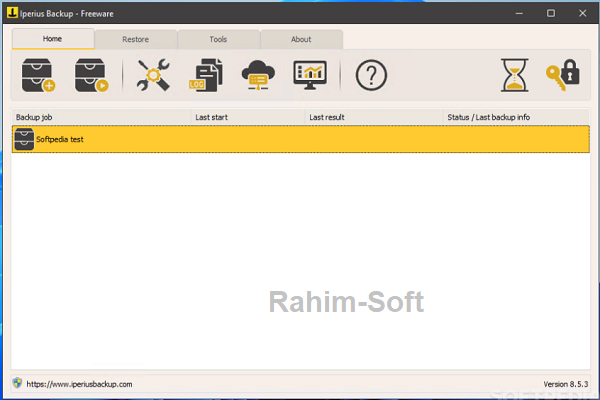Image resolution: width=600 pixels, height=400 pixels.
Task: Click the Softpedia test job drawer icon
Action: (x=24, y=139)
